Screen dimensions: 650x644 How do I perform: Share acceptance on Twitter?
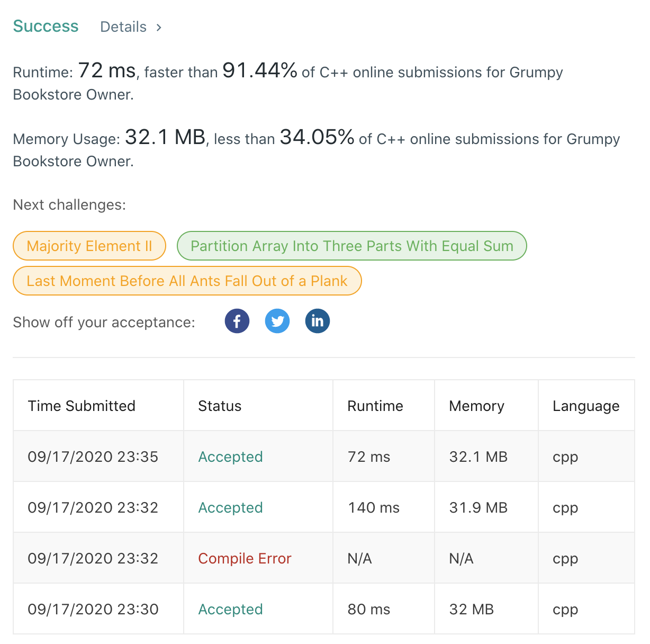pos(277,321)
